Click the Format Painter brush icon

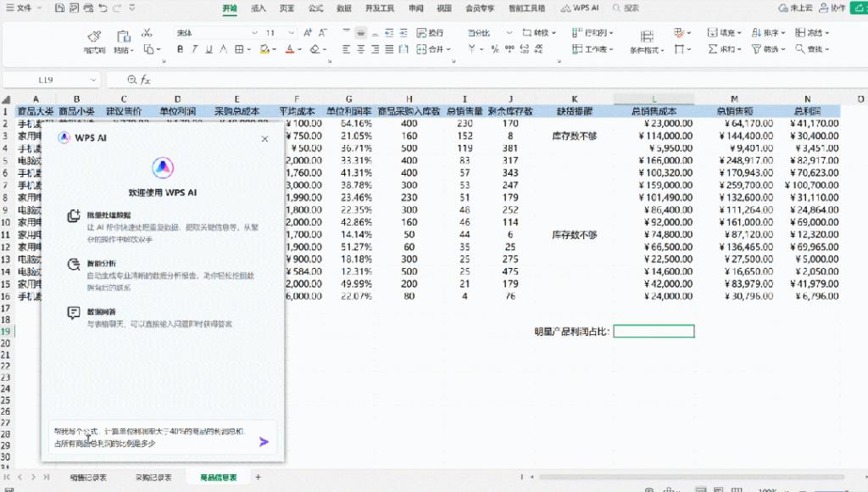(94, 36)
